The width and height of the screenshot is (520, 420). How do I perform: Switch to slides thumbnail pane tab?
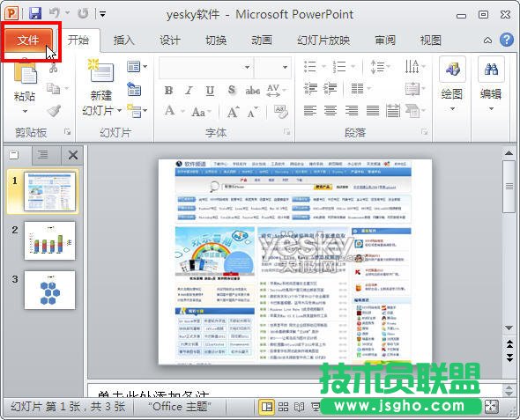point(14,155)
